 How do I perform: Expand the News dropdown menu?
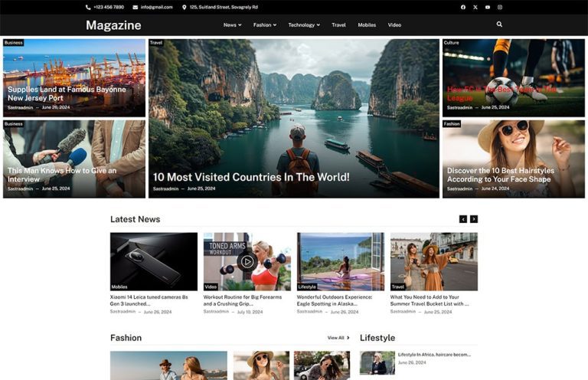coord(233,25)
